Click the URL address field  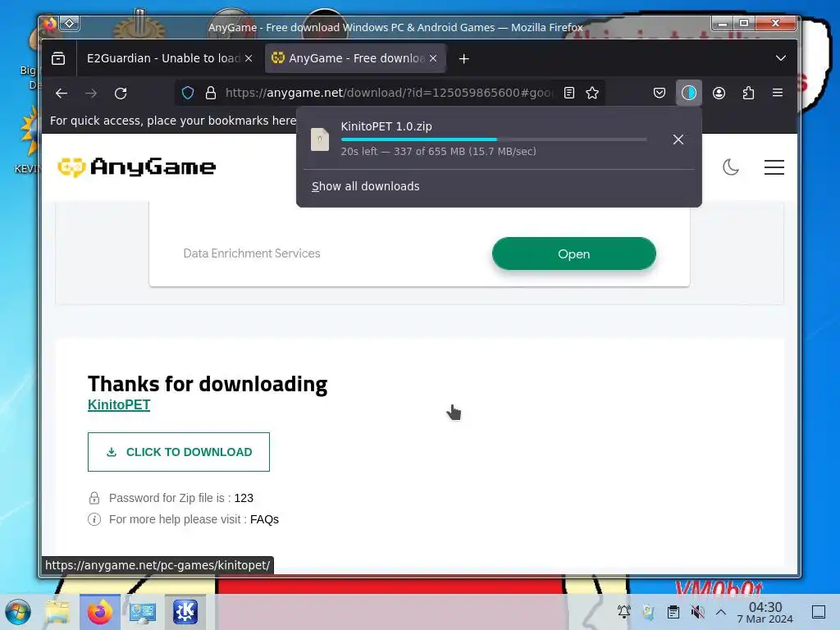tap(388, 93)
